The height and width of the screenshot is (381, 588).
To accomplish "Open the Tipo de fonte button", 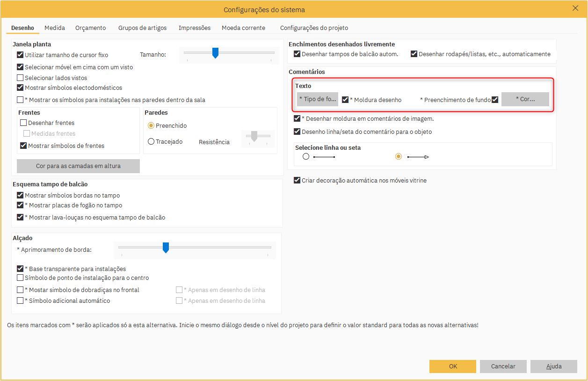I will coord(318,99).
